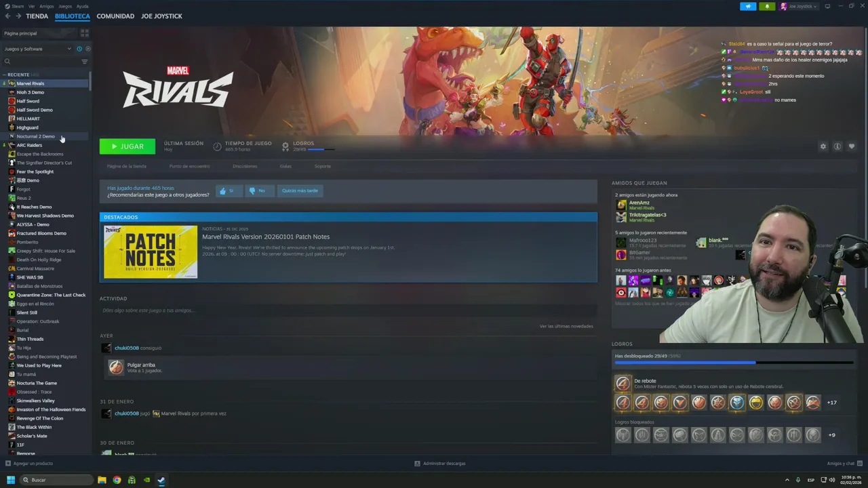This screenshot has height=488, width=868.
Task: Open the blue announcements megaphone button
Action: tap(748, 6)
